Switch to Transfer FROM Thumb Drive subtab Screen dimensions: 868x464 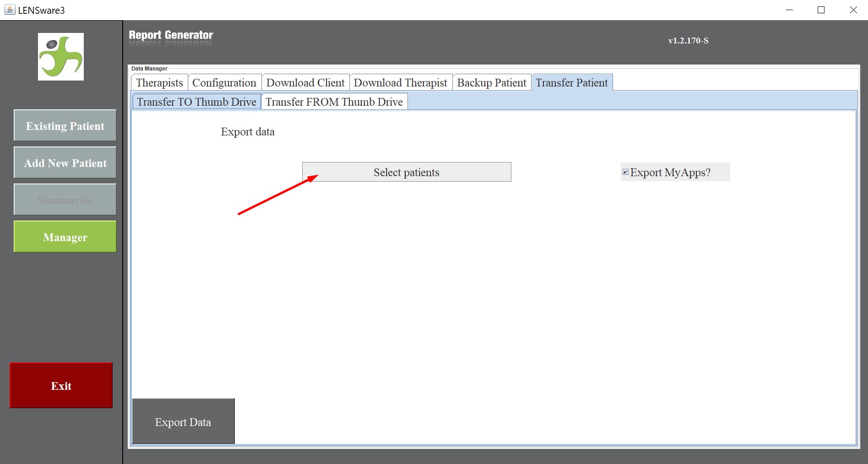click(x=334, y=102)
